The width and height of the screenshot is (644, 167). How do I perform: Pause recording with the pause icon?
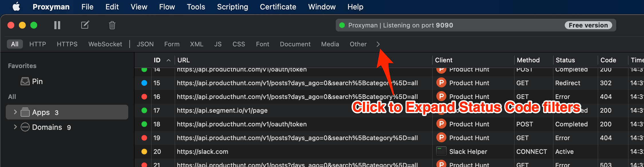57,25
